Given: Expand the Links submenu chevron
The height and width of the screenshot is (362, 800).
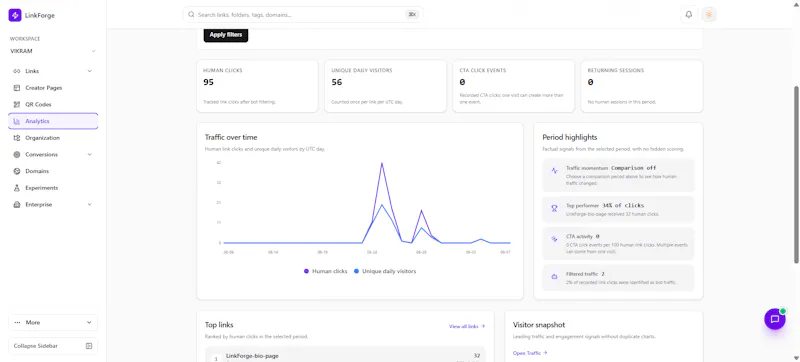Looking at the screenshot, I should [x=90, y=71].
